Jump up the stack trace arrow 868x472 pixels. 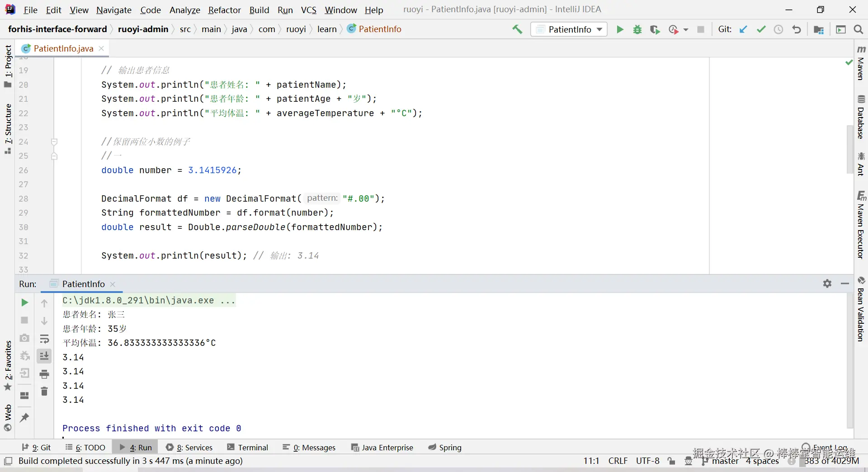click(x=44, y=303)
